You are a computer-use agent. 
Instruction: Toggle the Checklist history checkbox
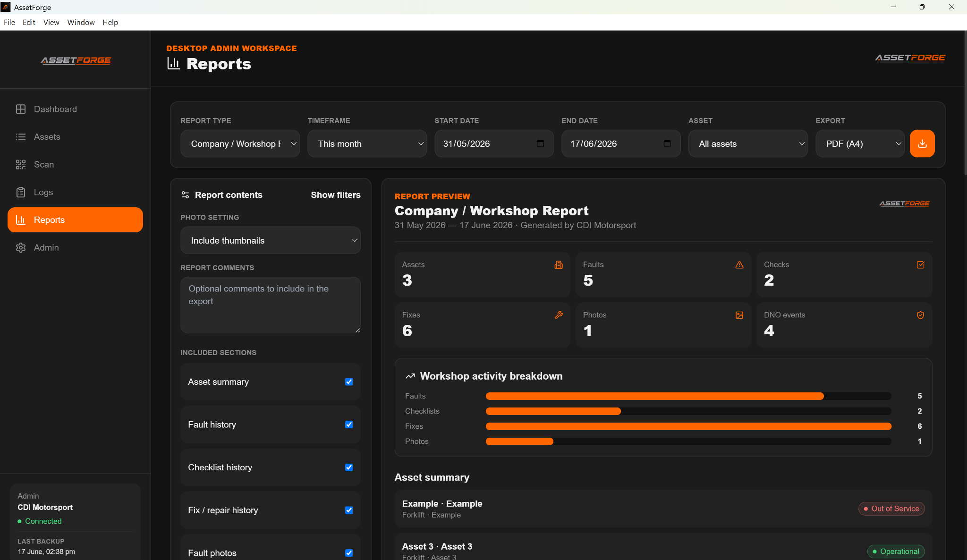click(349, 467)
